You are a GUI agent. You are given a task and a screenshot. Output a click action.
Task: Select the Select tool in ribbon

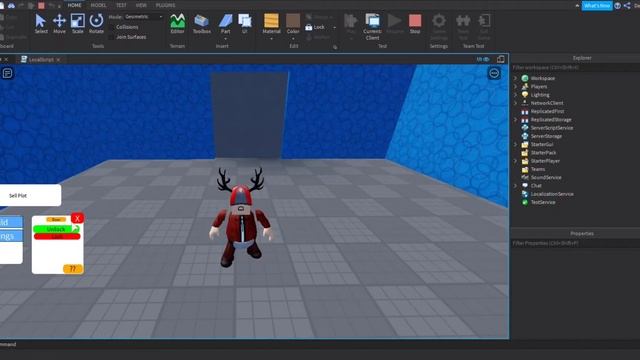pos(41,24)
